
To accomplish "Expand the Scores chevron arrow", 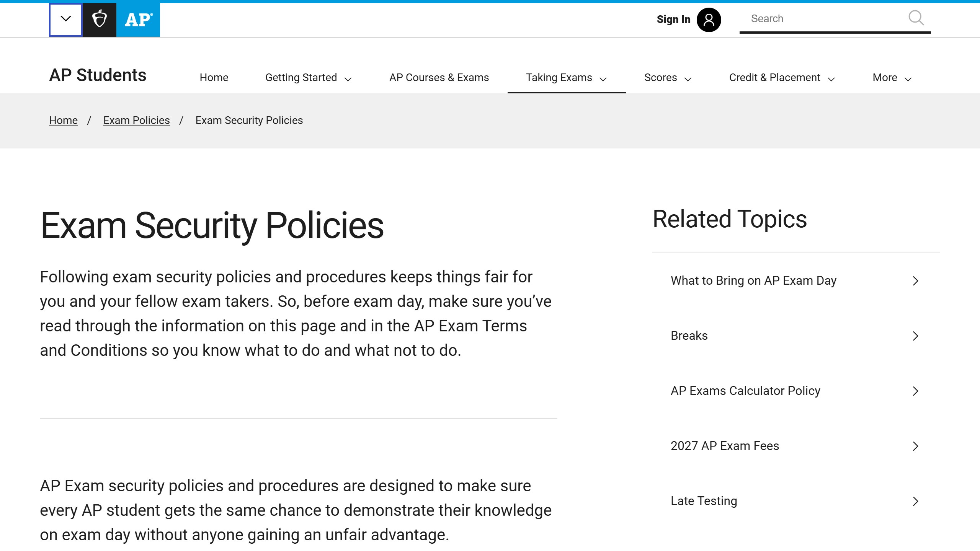I will point(688,79).
